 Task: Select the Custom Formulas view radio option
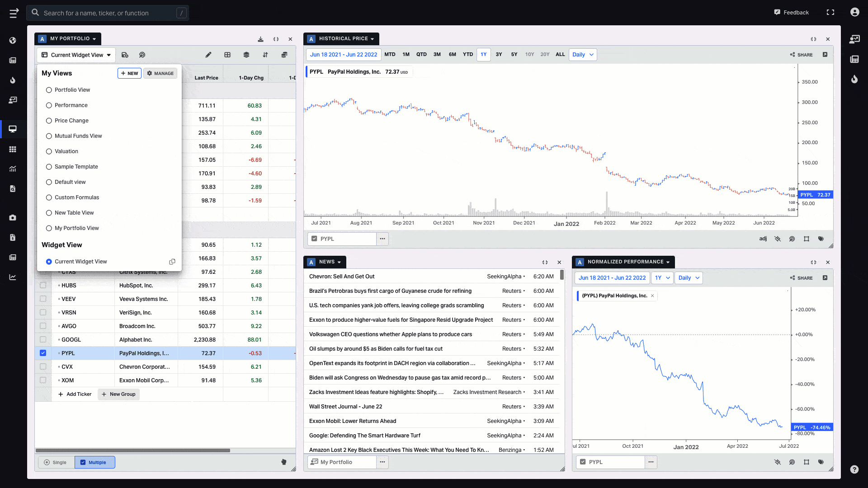[x=49, y=197]
